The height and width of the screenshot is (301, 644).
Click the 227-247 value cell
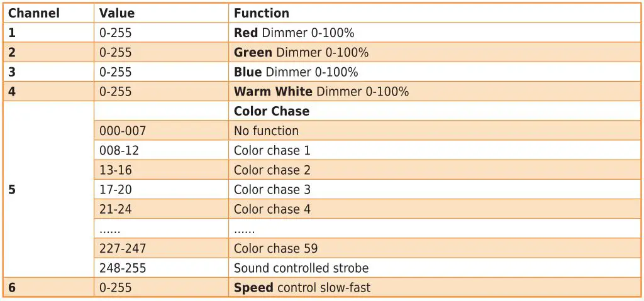click(123, 248)
